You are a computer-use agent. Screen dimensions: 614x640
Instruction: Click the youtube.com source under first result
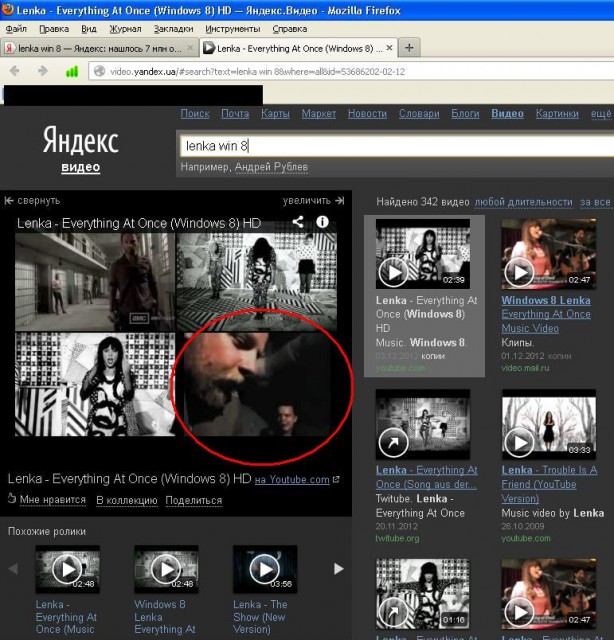400,368
